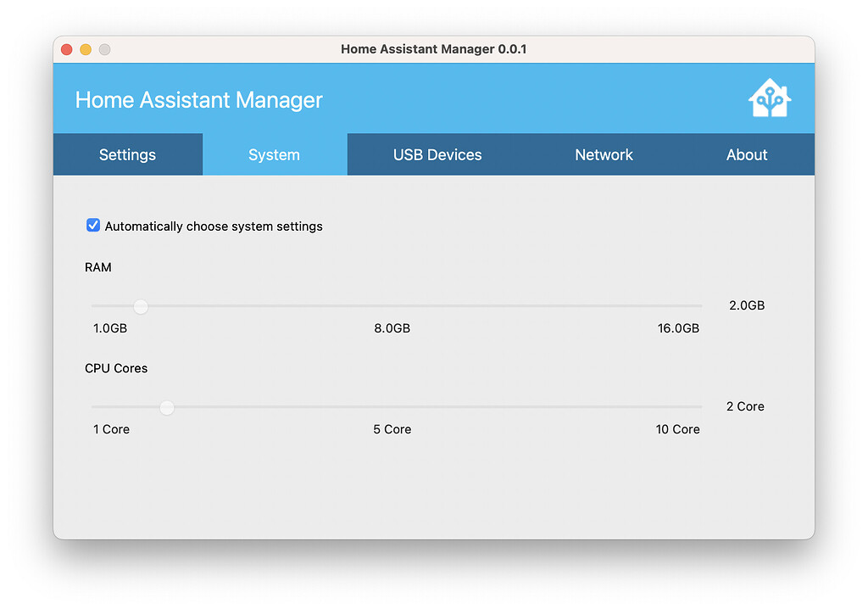Click the Home Assistant house logo icon
The image size is (868, 609).
pyautogui.click(x=769, y=98)
